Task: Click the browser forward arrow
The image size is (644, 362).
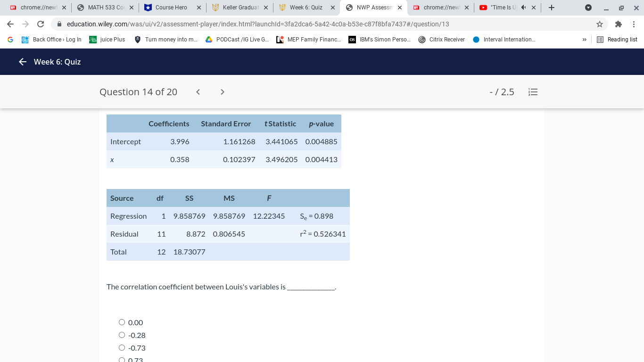Action: [x=25, y=24]
